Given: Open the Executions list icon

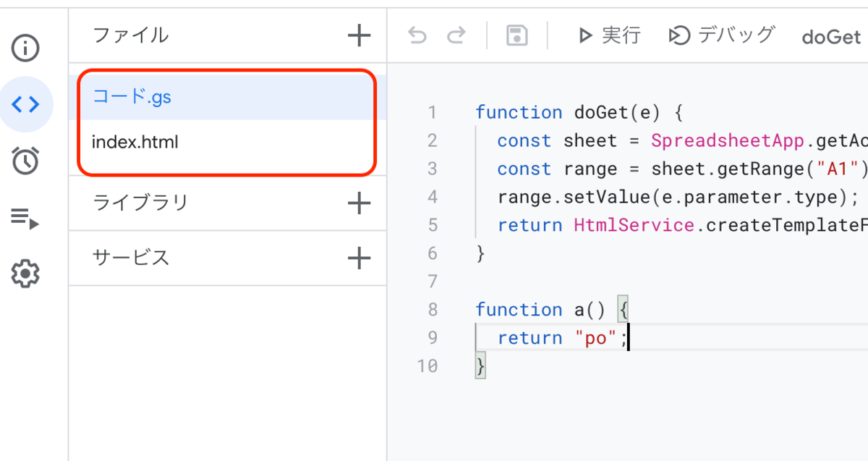Looking at the screenshot, I should [26, 218].
